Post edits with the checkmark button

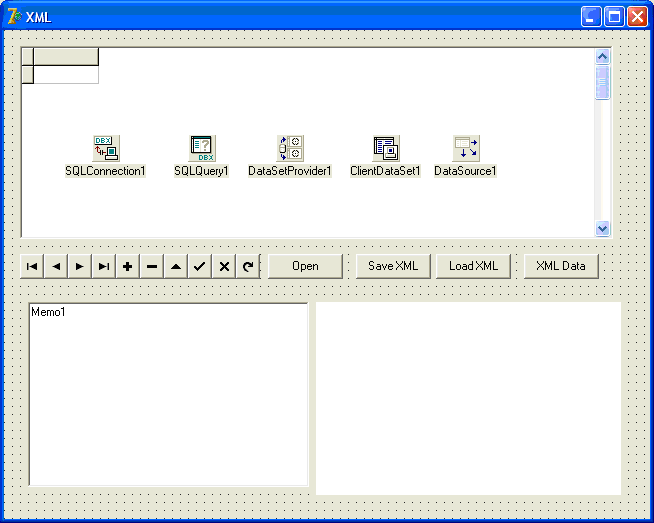(200, 266)
